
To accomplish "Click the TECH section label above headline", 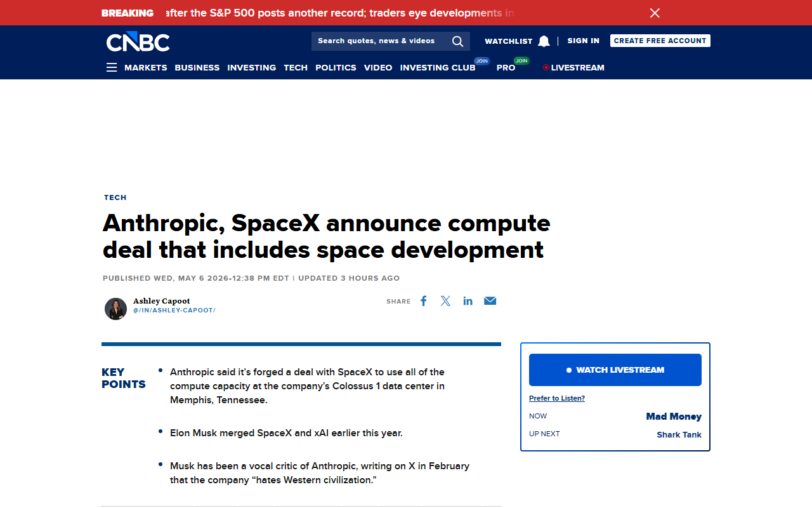I will pos(115,197).
